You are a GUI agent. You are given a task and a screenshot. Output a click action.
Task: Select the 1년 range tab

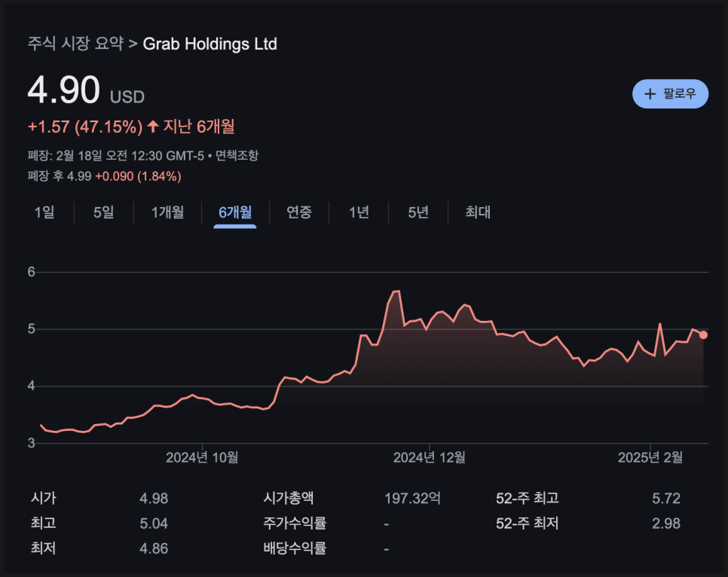(x=359, y=212)
